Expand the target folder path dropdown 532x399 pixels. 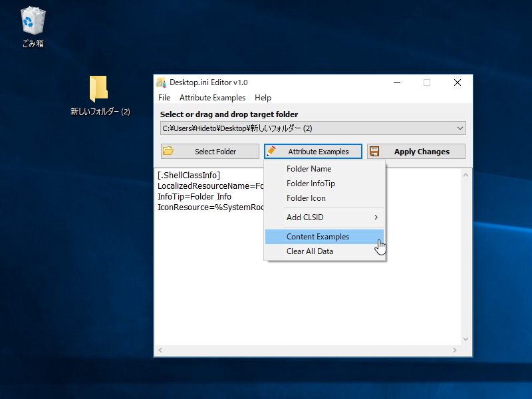coord(460,128)
